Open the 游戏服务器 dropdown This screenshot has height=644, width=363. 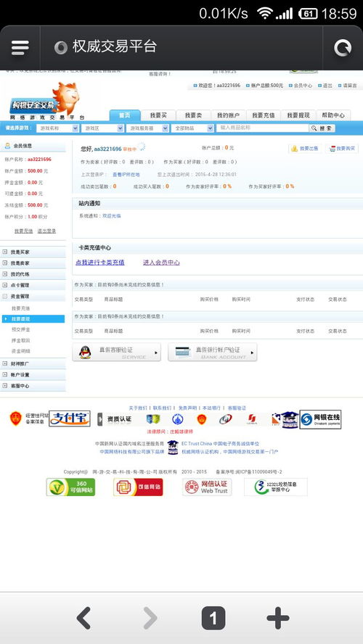click(x=147, y=128)
